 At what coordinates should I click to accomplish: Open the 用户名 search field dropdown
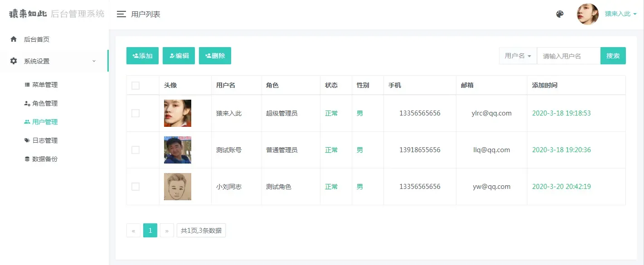click(518, 55)
